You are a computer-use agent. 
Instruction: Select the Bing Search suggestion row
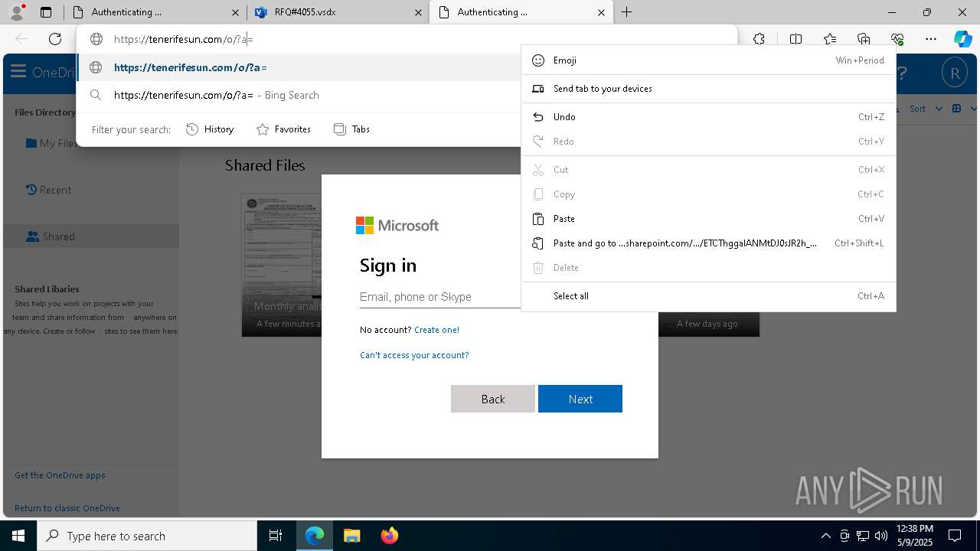coord(300,95)
